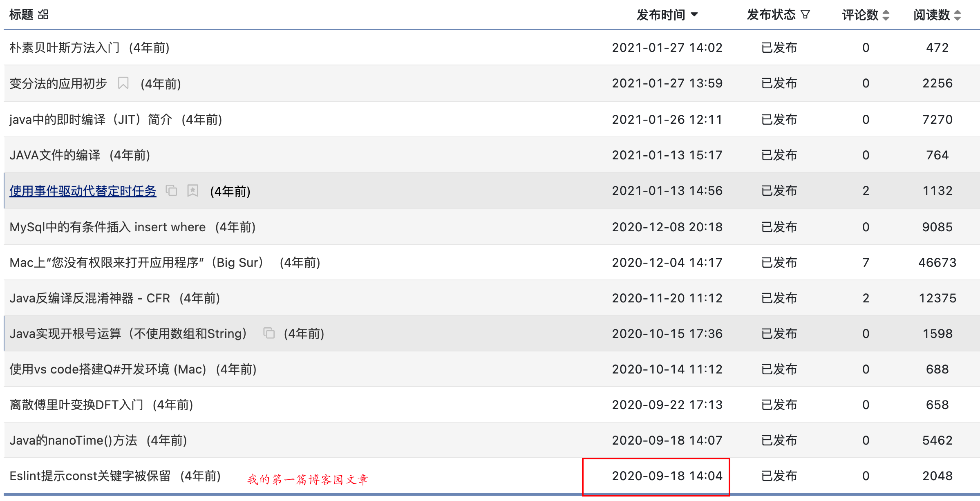Click the highlighted 2020-09-18 14:04 date cell
The height and width of the screenshot is (501, 980).
667,476
